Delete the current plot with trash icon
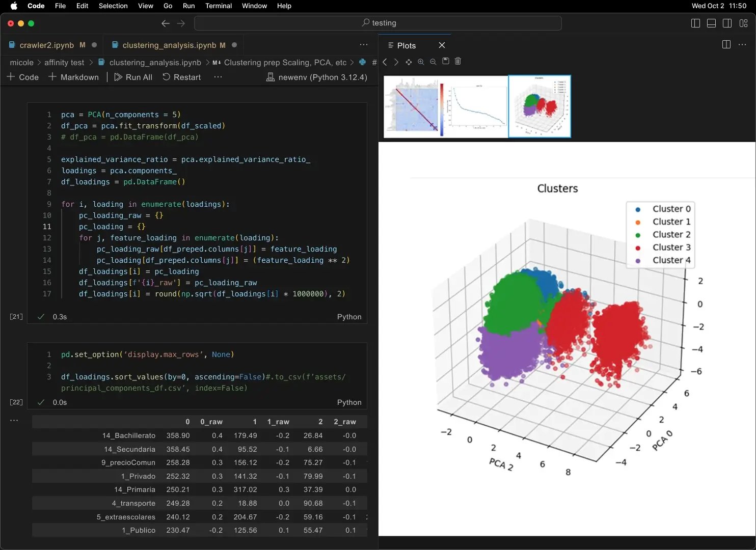 tap(458, 61)
